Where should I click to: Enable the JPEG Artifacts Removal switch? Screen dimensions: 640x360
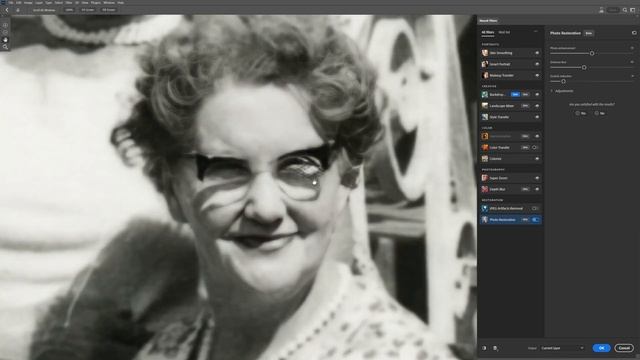pos(535,209)
